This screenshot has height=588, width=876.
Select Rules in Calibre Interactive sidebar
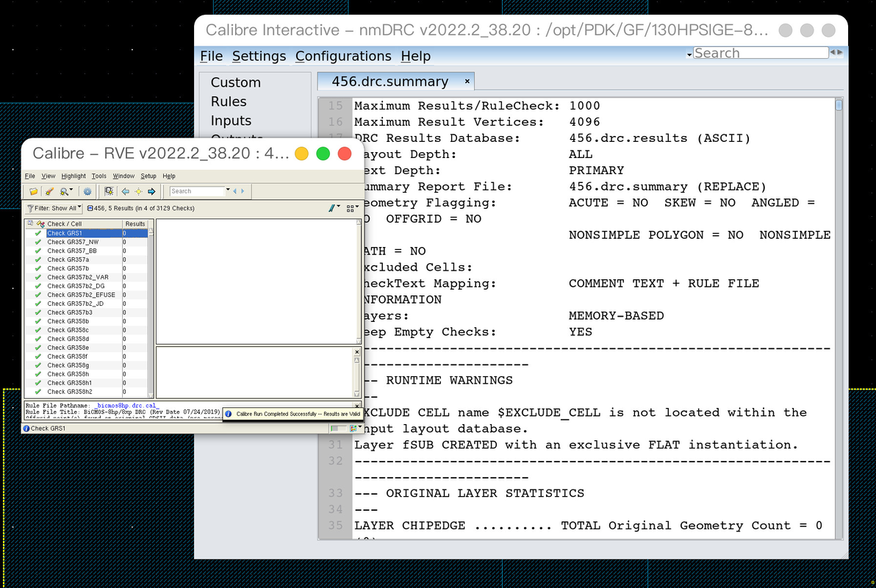229,101
